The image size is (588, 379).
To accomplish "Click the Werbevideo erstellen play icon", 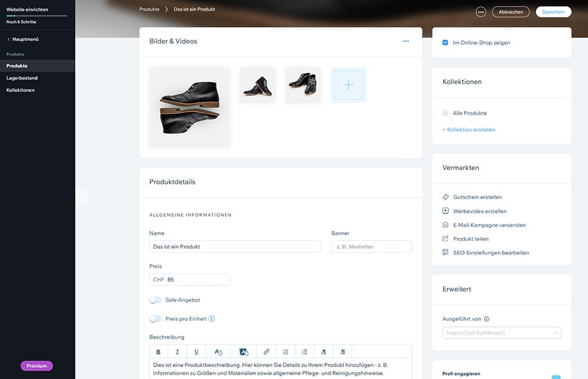I will click(446, 211).
